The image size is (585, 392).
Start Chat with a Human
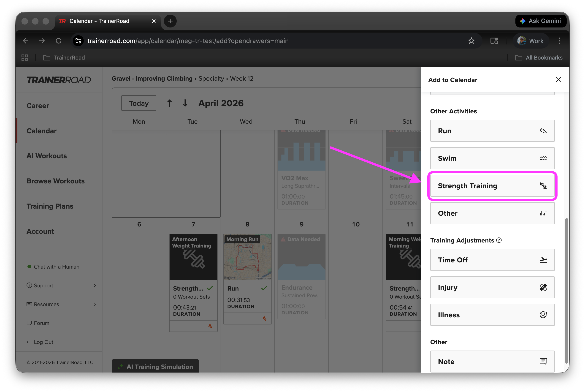coord(53,267)
